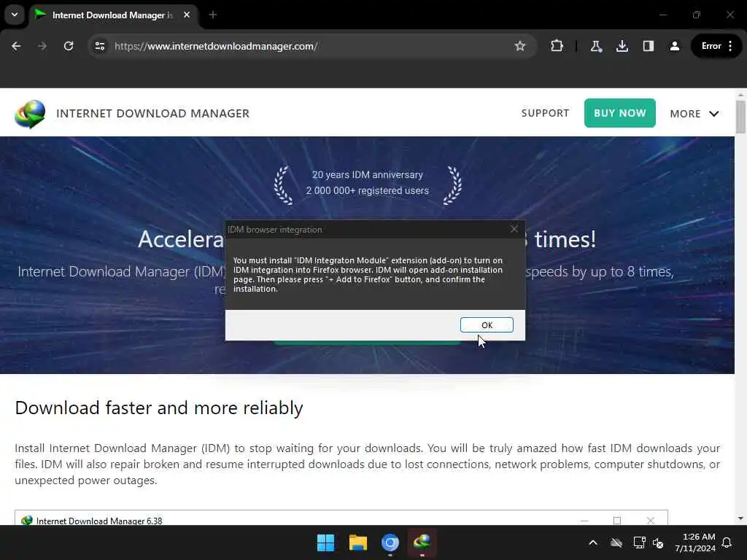This screenshot has height=560, width=747.
Task: Click INTERNET DOWNLOAD MANAGER site title
Action: 153,113
